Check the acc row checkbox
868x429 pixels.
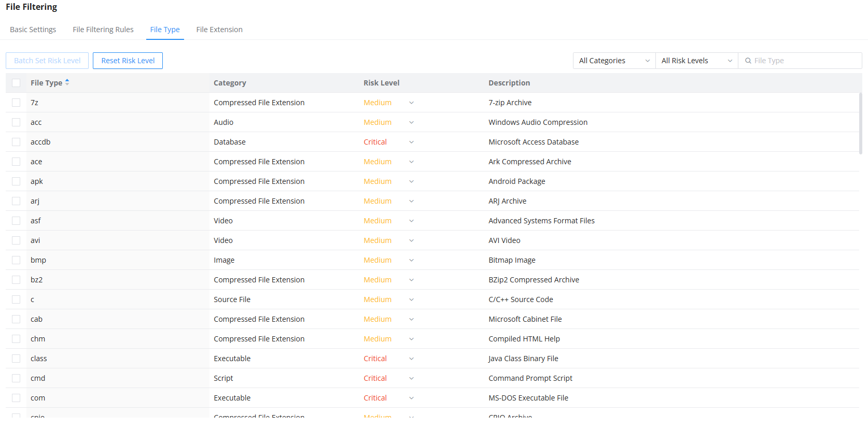click(x=16, y=122)
